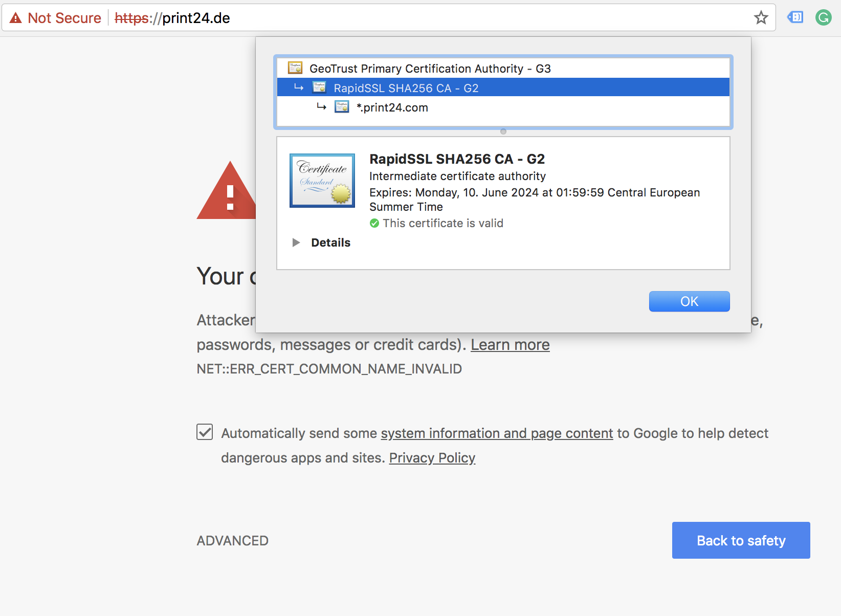This screenshot has width=841, height=616.
Task: Click the large Certificate Standard image
Action: 322,181
